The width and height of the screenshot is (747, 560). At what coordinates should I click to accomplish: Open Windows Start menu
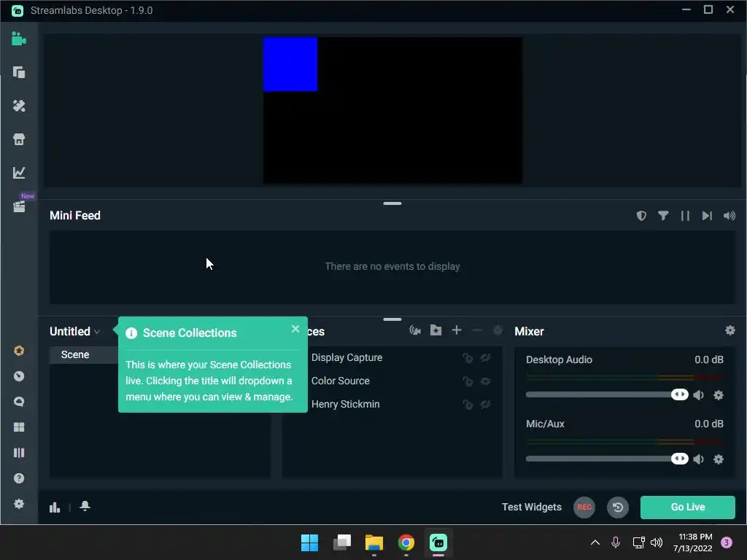[x=309, y=542]
